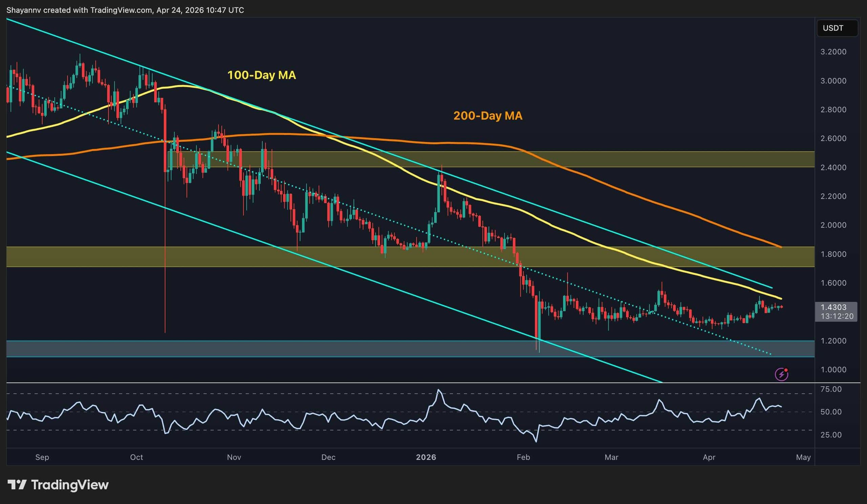Open the USDT currency selector on the price scale
The width and height of the screenshot is (867, 504).
click(837, 28)
